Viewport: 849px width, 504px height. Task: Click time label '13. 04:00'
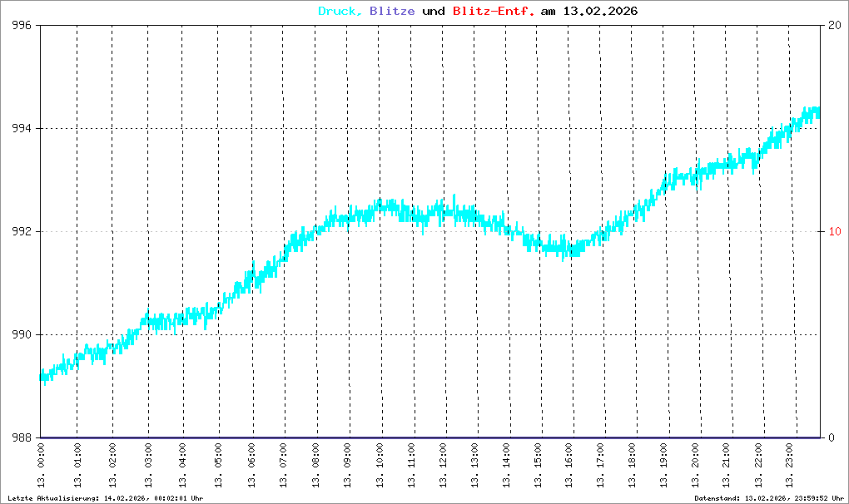(183, 465)
